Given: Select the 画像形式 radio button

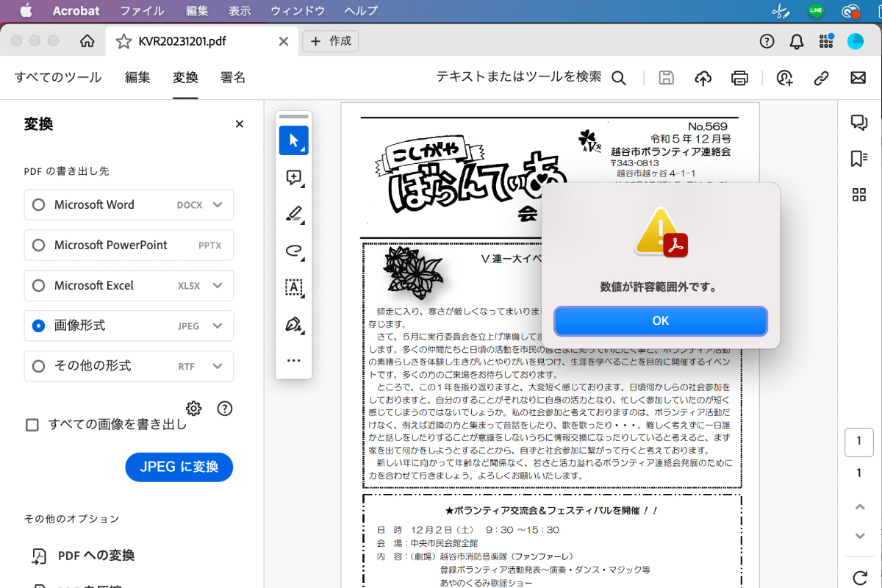Looking at the screenshot, I should coord(38,326).
